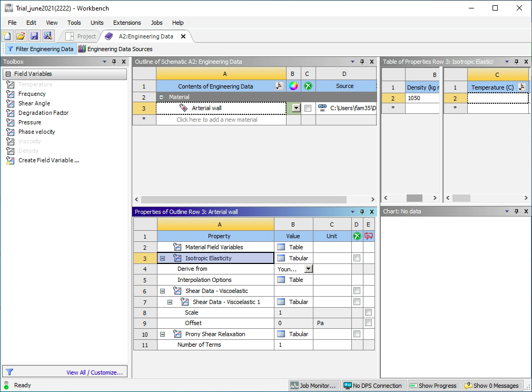
Task: Open the Show 0 Messages panel
Action: 494,386
